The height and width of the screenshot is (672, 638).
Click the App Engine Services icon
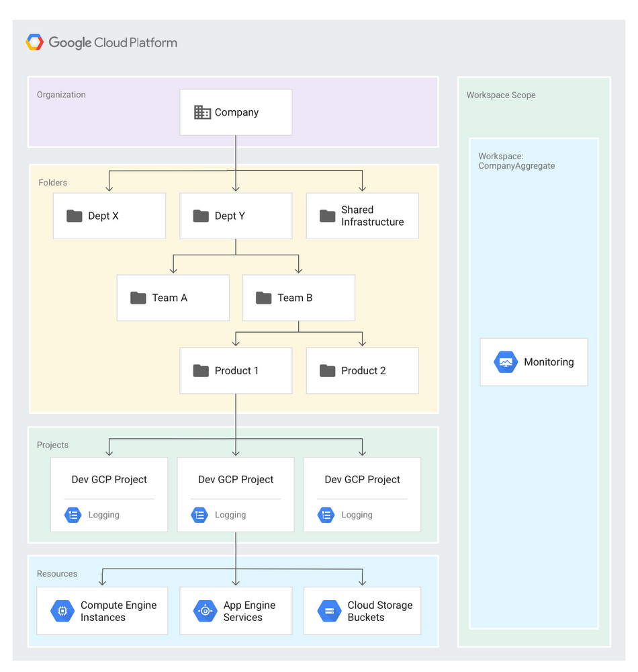pyautogui.click(x=206, y=611)
